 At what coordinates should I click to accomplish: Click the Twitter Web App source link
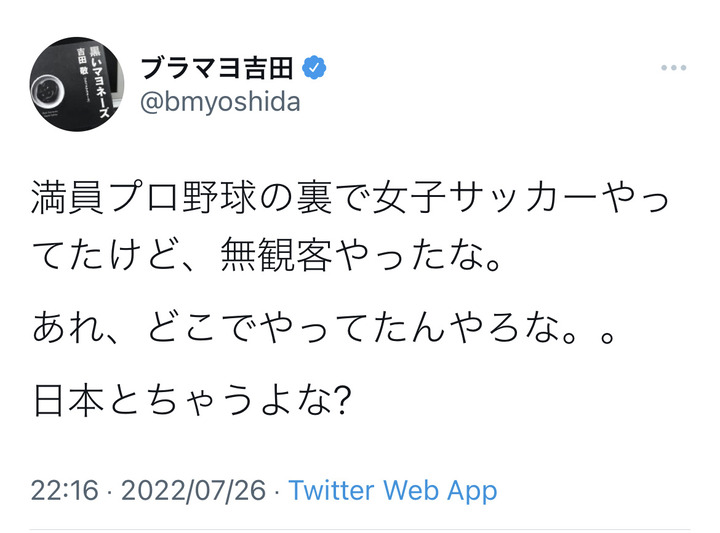point(392,491)
